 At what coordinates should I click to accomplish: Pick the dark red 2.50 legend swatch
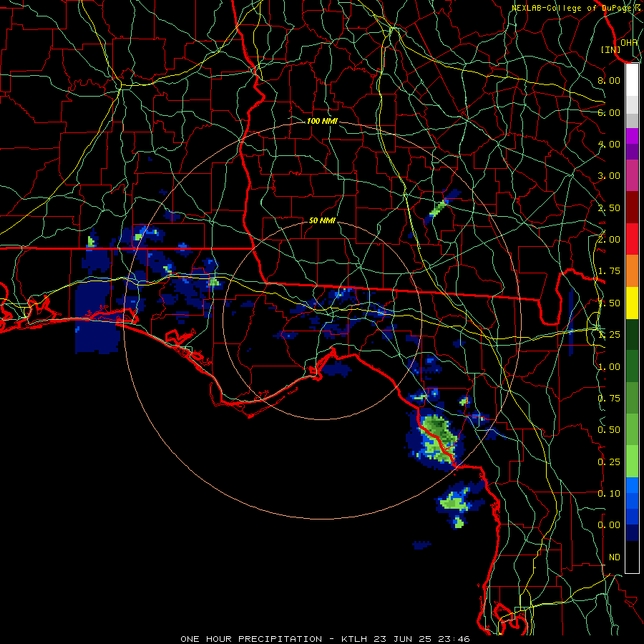[x=632, y=208]
